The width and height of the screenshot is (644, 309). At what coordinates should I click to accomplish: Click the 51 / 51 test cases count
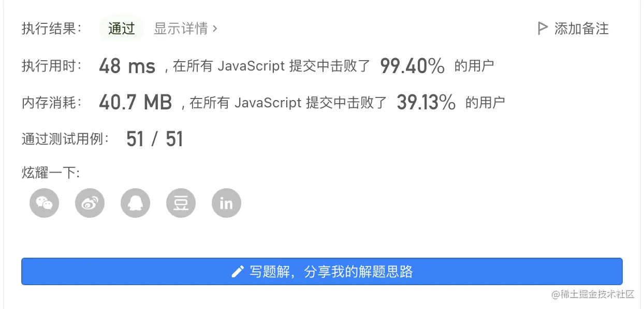pyautogui.click(x=155, y=139)
